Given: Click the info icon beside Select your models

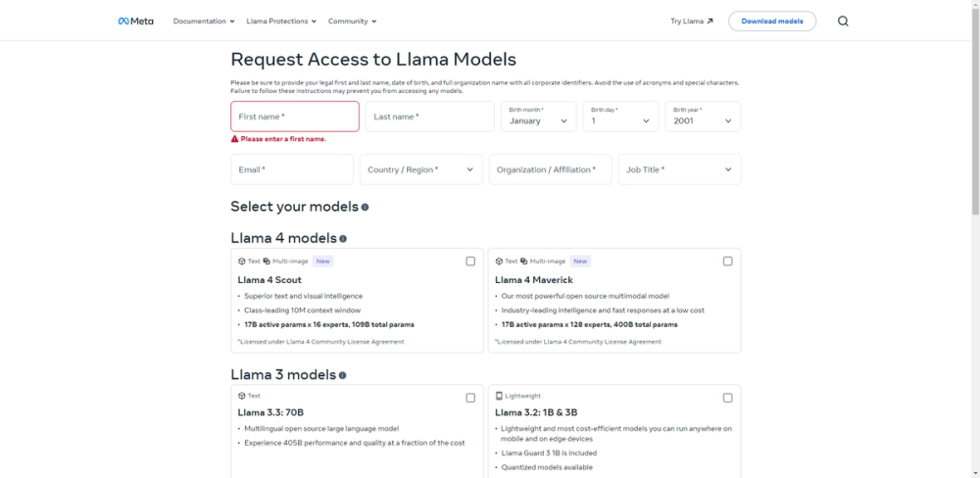Looking at the screenshot, I should pyautogui.click(x=365, y=207).
